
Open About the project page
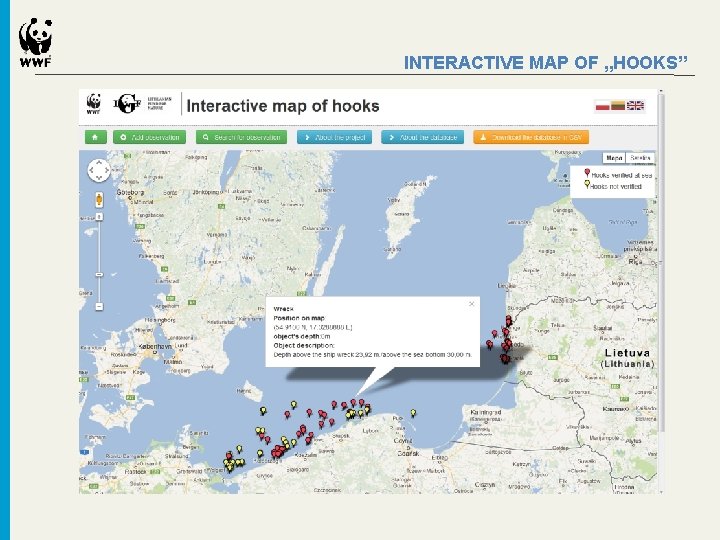[x=334, y=137]
